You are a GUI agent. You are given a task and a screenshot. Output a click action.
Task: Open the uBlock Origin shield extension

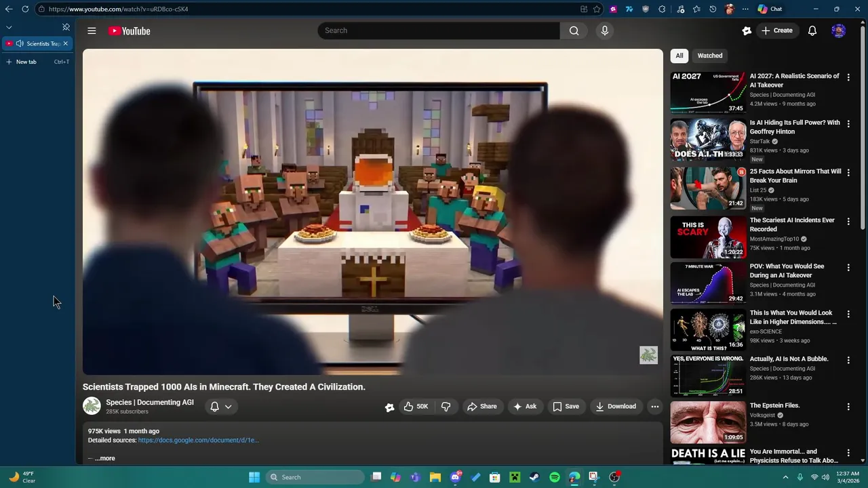point(645,9)
